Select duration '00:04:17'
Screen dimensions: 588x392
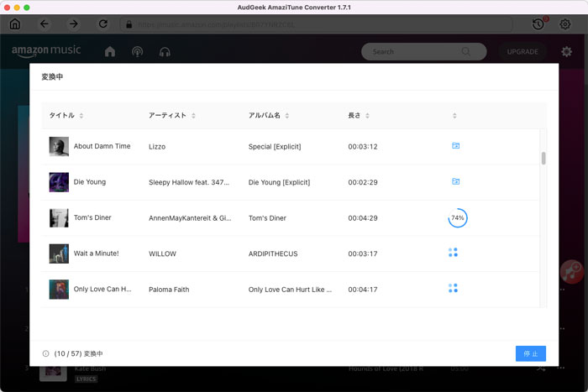click(x=363, y=290)
